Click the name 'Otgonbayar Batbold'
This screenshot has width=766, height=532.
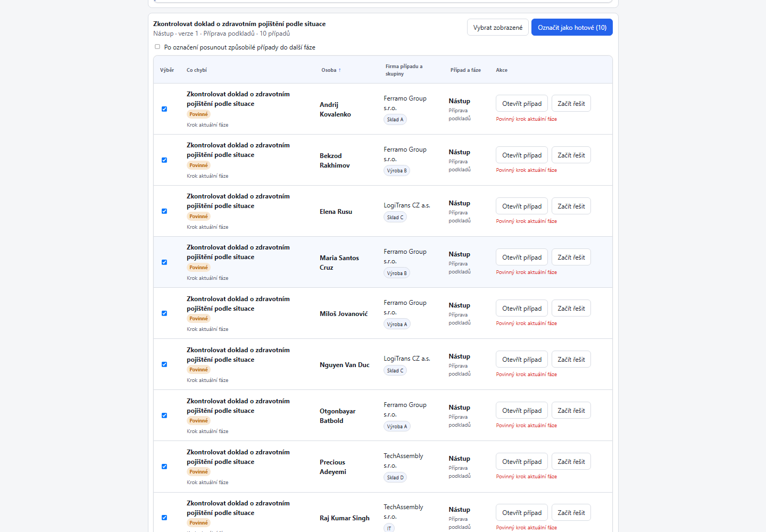pyautogui.click(x=337, y=416)
